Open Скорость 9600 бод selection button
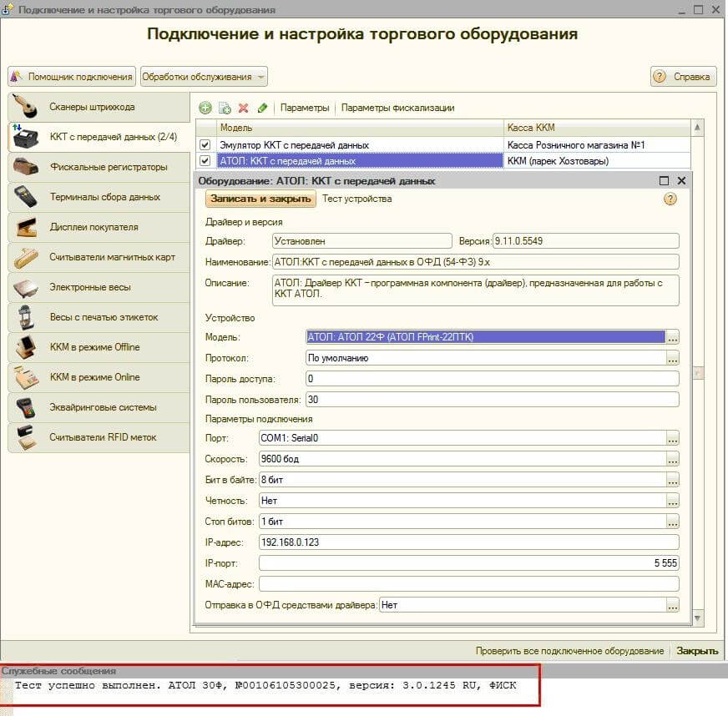The image size is (728, 716). pos(673,459)
